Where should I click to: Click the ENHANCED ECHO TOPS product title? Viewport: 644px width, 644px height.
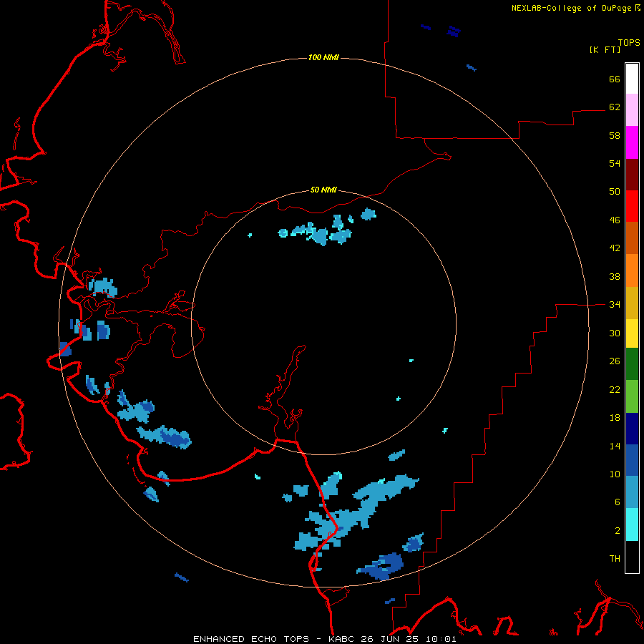(x=251, y=639)
